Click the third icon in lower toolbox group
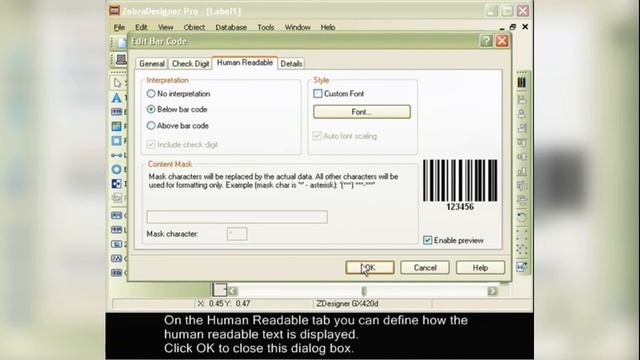 [117, 244]
